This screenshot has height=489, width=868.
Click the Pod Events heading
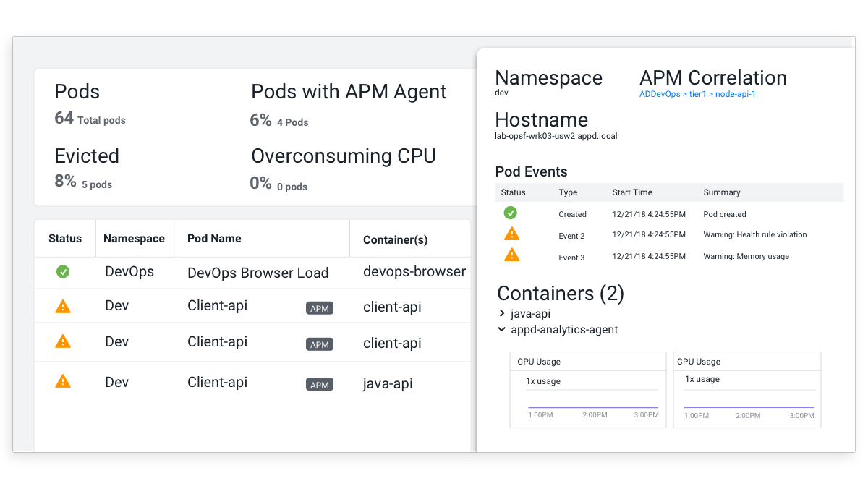(x=532, y=171)
